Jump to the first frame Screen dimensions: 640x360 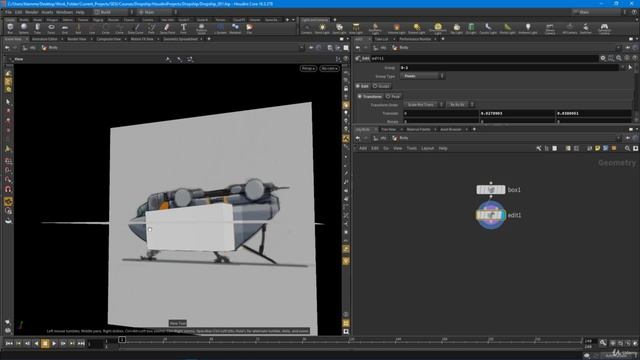click(9, 344)
